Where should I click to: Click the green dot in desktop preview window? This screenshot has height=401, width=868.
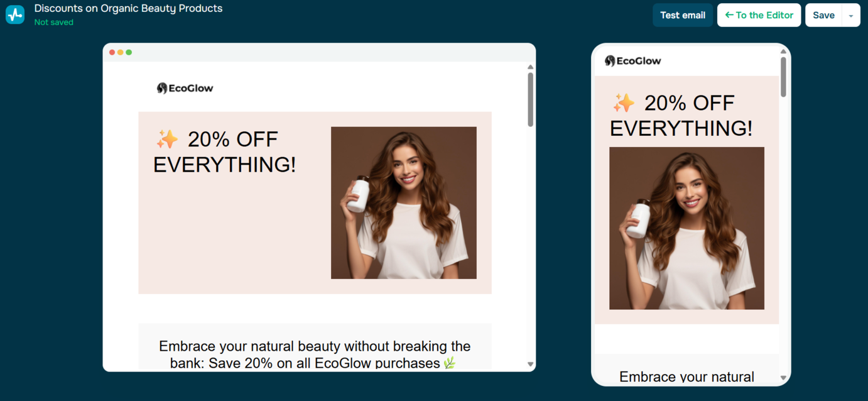(x=129, y=52)
